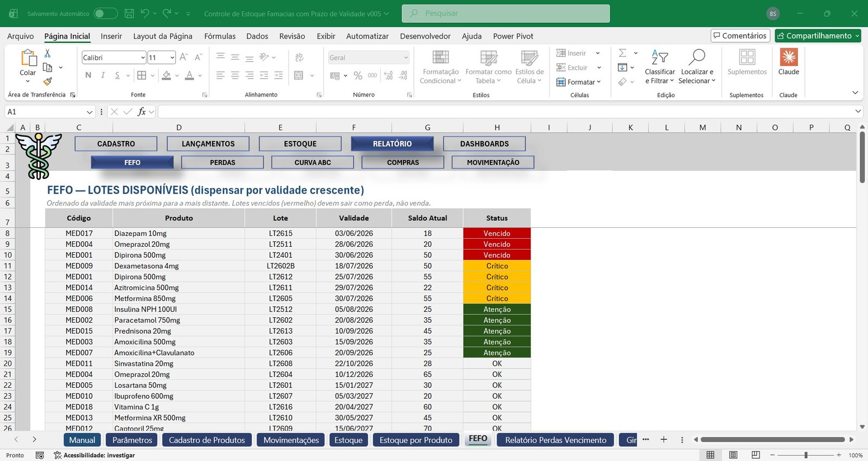
Task: Click the CADASTRO navigation button
Action: 116,144
